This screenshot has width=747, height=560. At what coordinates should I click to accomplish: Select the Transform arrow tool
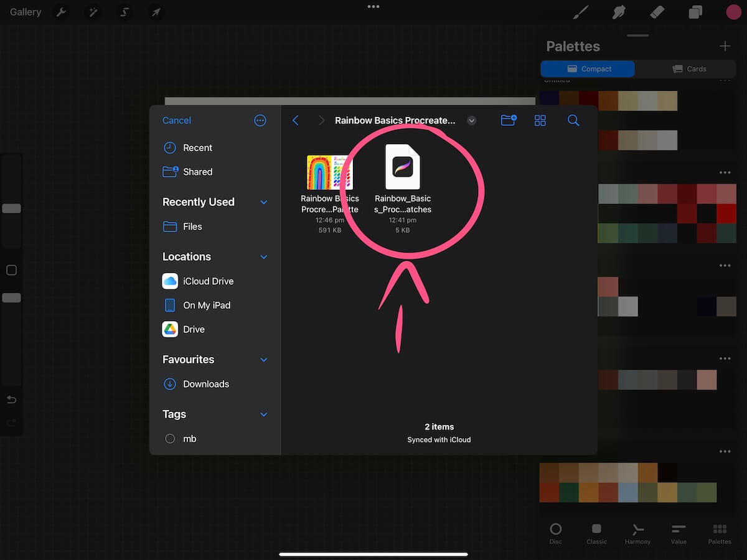tap(156, 11)
